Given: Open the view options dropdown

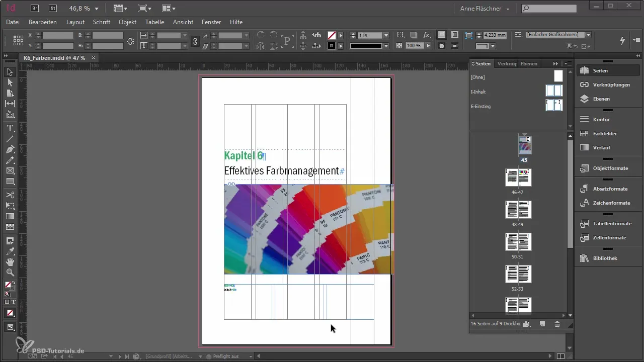Looking at the screenshot, I should pos(120,9).
